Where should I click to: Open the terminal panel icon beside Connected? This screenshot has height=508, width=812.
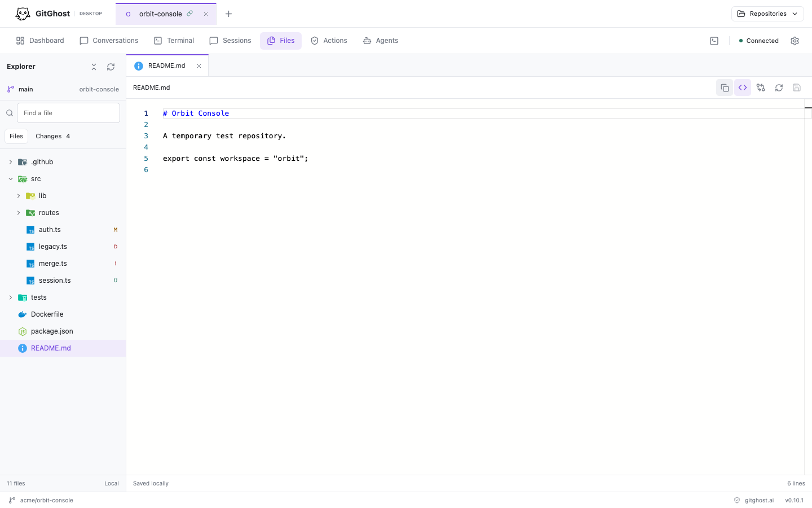(x=714, y=41)
